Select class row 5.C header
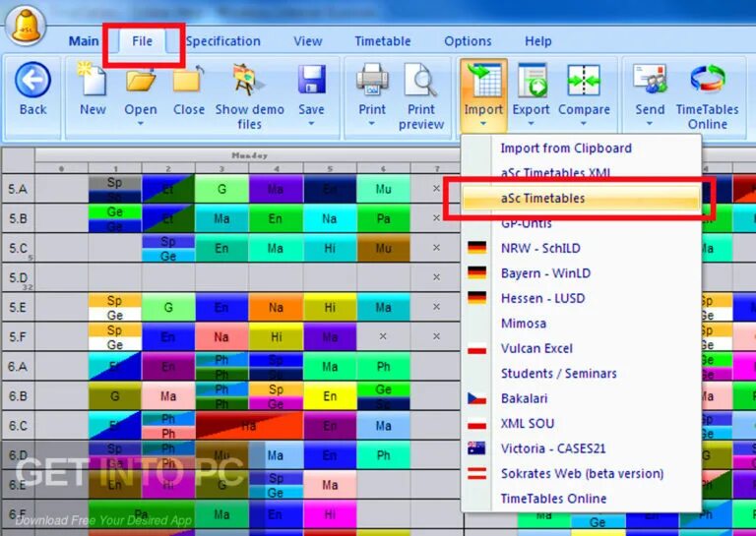Screen dimensions: 756x536 point(18,248)
